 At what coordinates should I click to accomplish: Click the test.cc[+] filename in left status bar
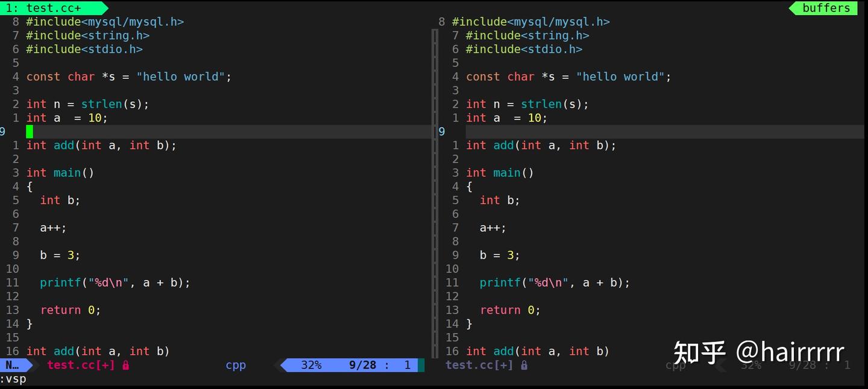[81, 365]
